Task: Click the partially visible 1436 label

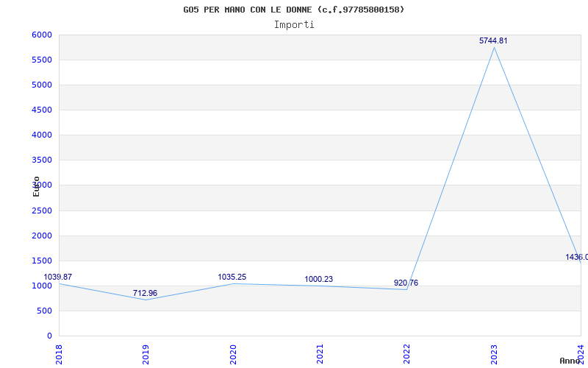Action: coord(577,257)
